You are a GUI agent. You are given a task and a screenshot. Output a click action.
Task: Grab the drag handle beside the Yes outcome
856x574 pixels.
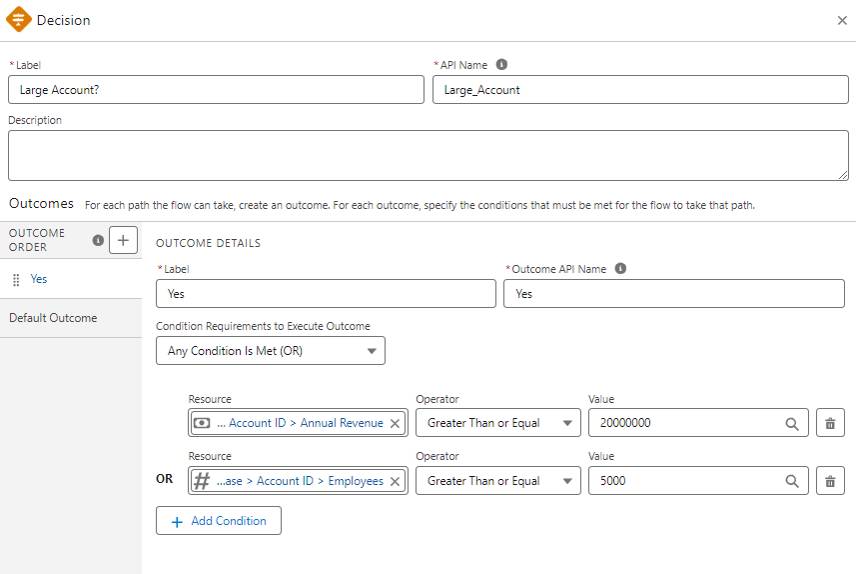point(16,280)
